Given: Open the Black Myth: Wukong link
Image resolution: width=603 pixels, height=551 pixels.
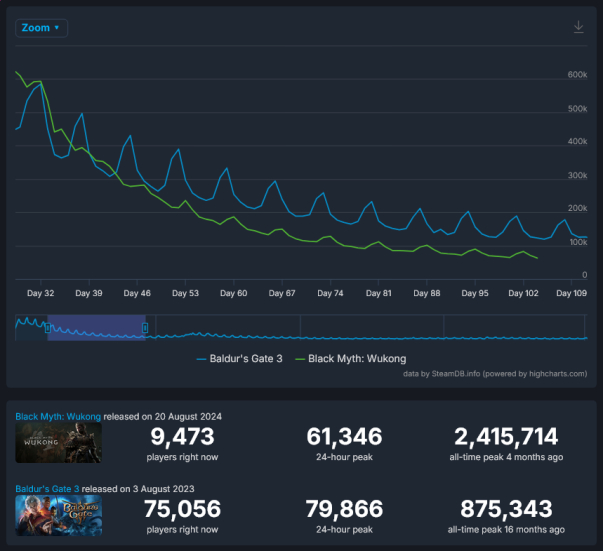Looking at the screenshot, I should point(58,416).
